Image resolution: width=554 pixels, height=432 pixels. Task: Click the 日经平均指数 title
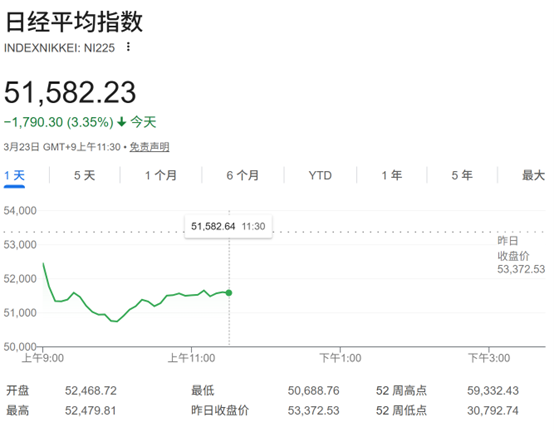(x=74, y=22)
